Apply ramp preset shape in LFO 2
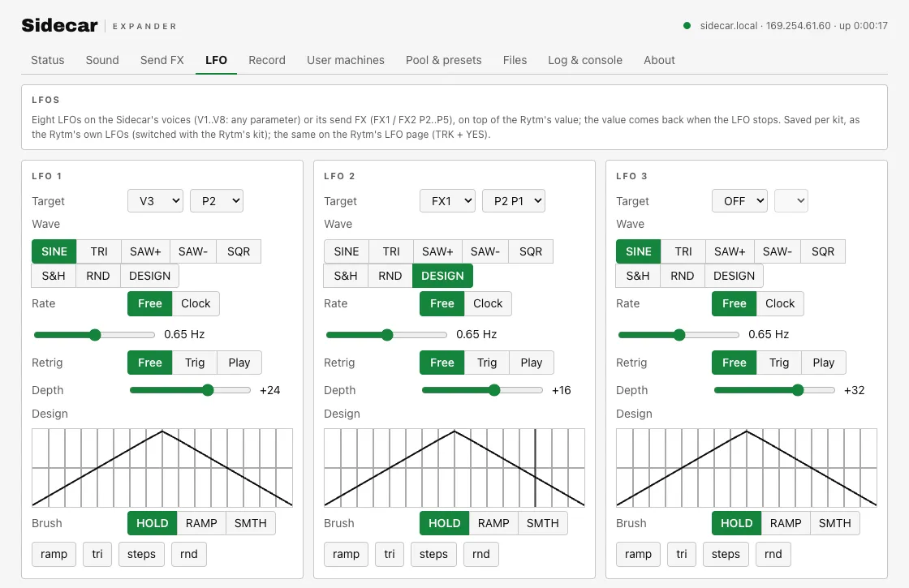Image resolution: width=909 pixels, height=588 pixels. click(346, 555)
